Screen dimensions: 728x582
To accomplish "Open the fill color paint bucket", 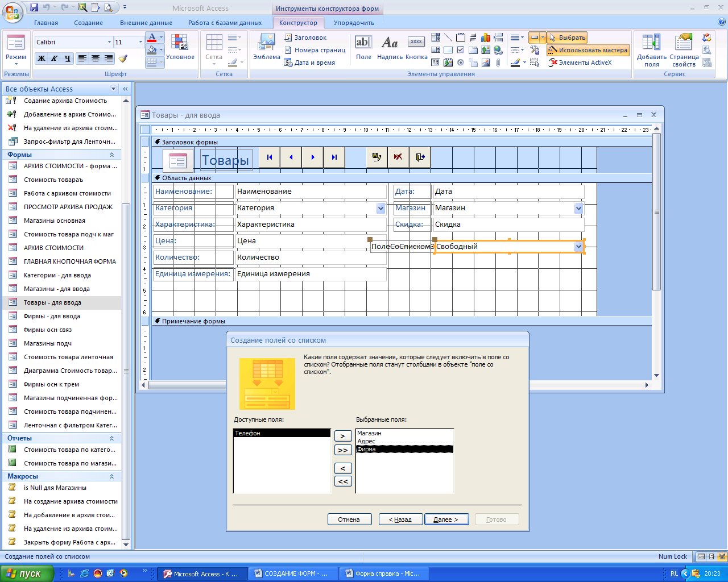I will point(152,50).
